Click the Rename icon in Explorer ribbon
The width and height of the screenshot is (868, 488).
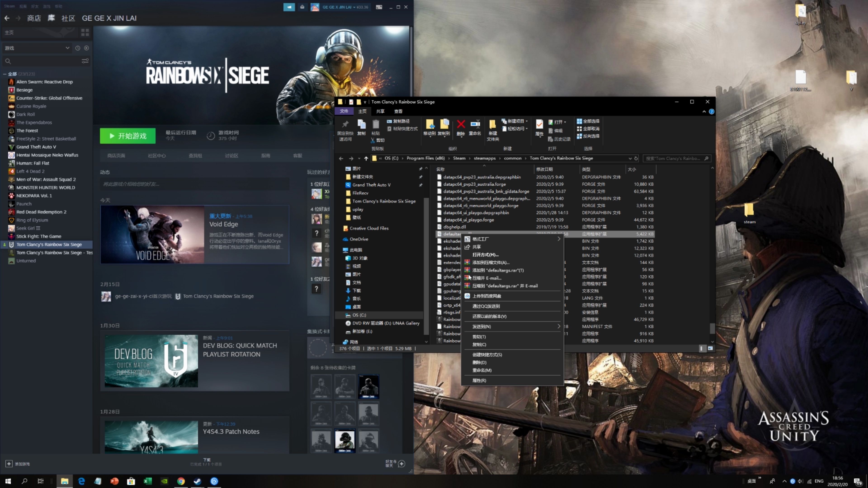tap(475, 124)
